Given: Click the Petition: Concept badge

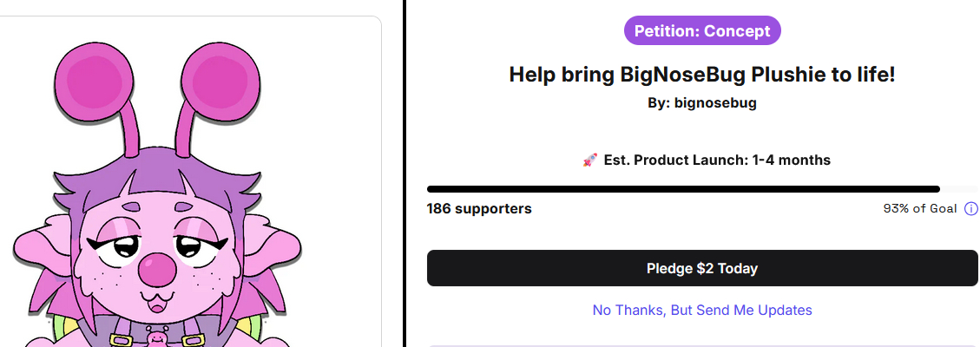Looking at the screenshot, I should pyautogui.click(x=702, y=31).
